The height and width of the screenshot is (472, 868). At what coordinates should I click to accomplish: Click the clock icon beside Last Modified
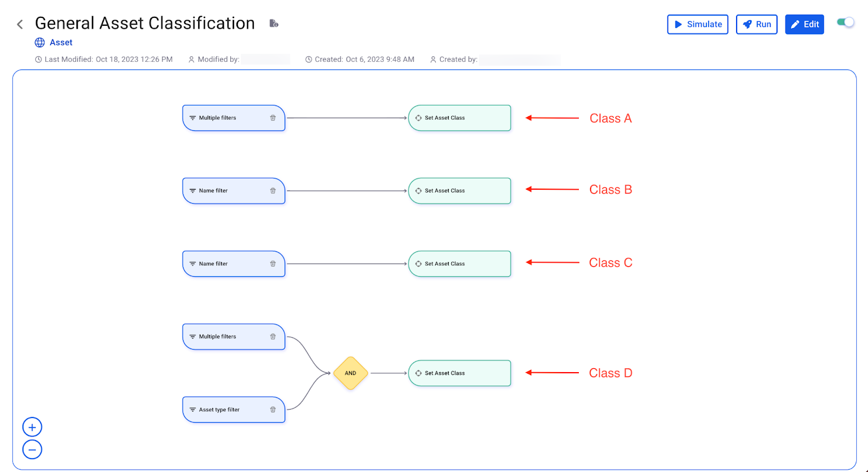coord(38,59)
